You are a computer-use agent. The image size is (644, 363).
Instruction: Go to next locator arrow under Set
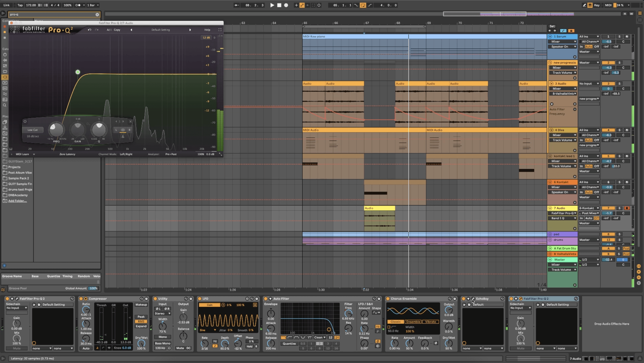pos(554,31)
